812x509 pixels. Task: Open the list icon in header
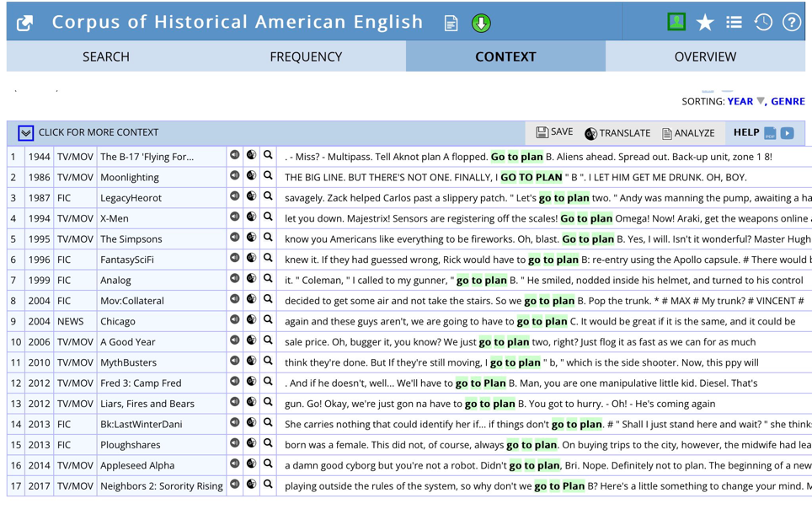coord(734,22)
